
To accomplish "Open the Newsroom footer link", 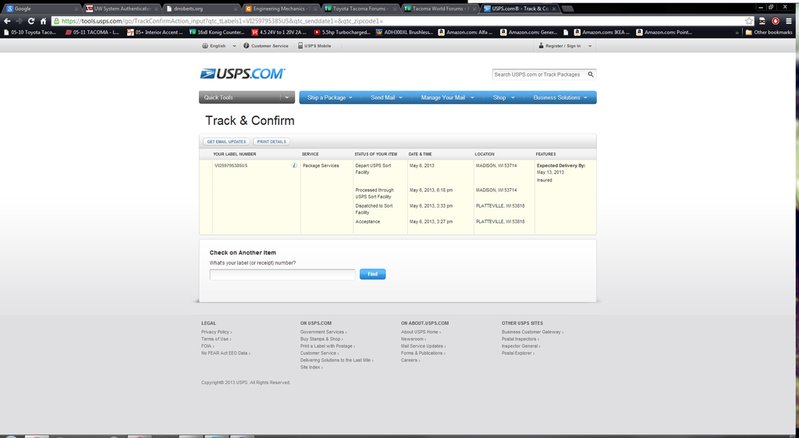I will [x=413, y=339].
